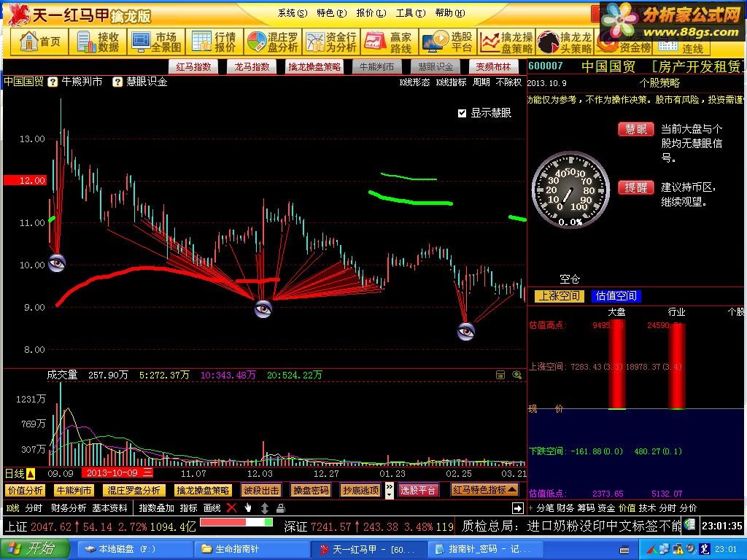Screen dimensions: 747x560
Task: Click the volume panel magnifier zoom icon
Action: click(x=517, y=376)
